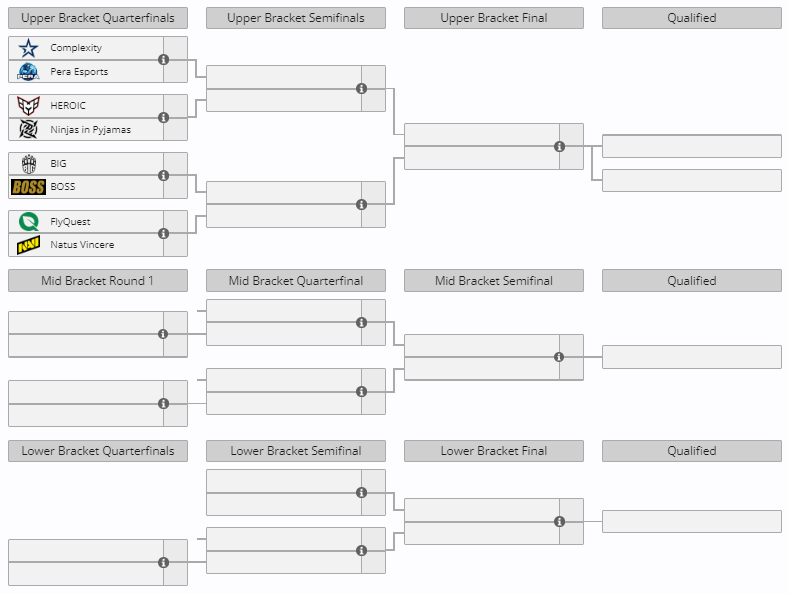Click the Natus Vincere team logo
Viewport: 788px width, 594px height.
[29, 245]
